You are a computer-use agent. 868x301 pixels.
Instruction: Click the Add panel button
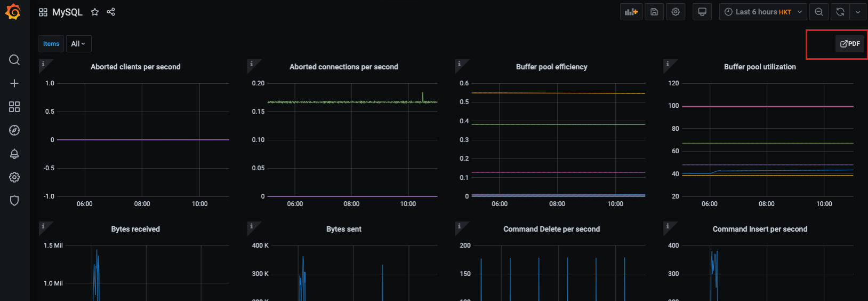[631, 12]
